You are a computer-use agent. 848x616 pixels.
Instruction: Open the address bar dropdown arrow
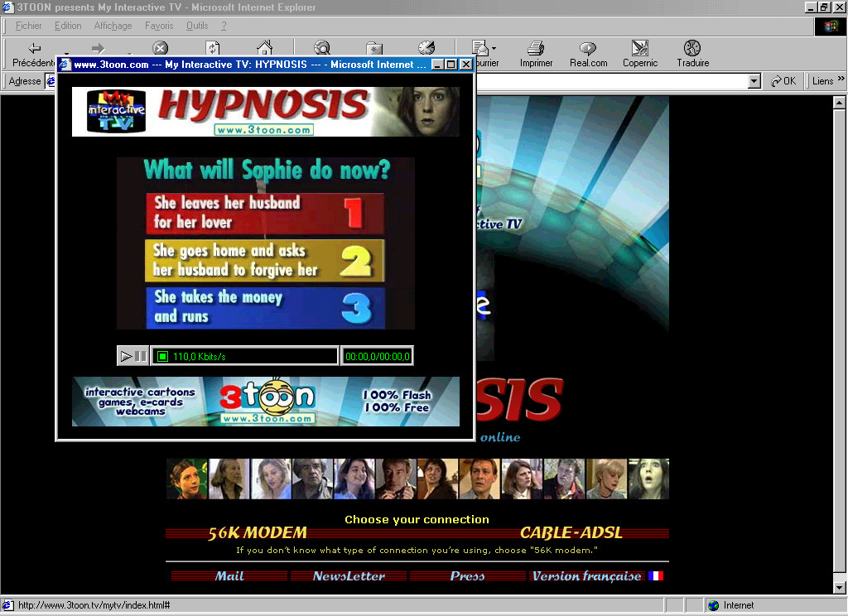point(754,81)
